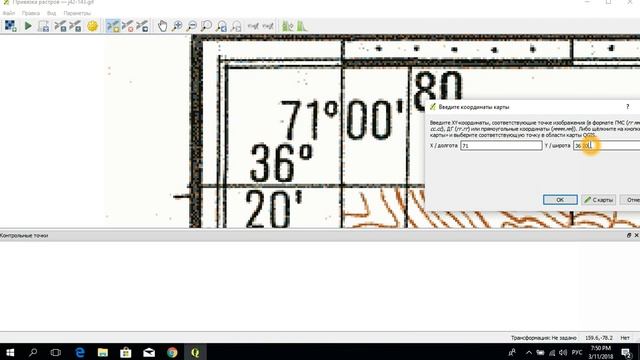640x360 pixels.
Task: Select the Delete Point tool
Action: [127, 26]
